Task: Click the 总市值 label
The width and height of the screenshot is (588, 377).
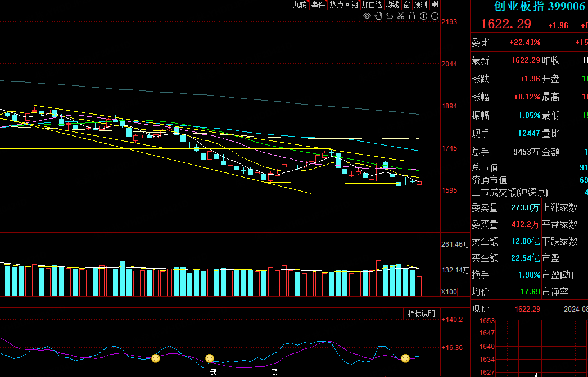Action: coord(485,167)
